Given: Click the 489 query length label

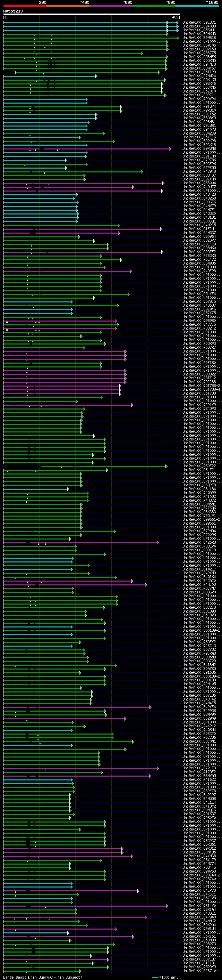Looking at the screenshot, I should coord(175,17).
